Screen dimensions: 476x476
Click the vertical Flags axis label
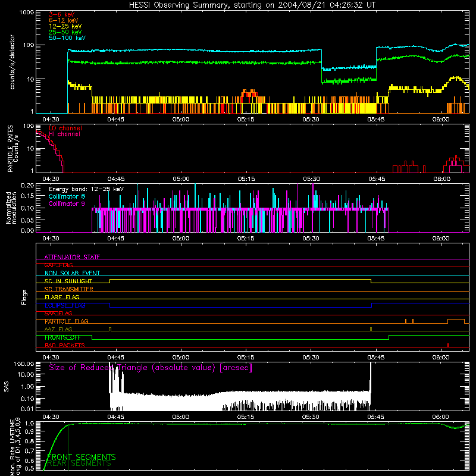coord(24,297)
